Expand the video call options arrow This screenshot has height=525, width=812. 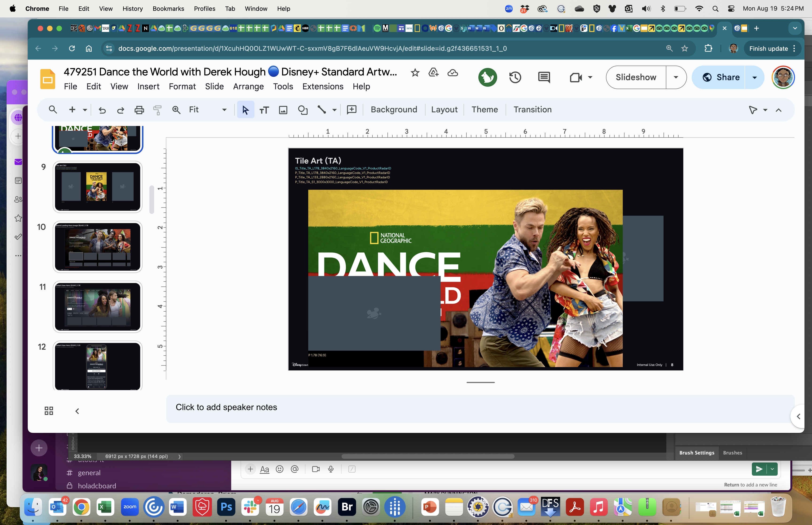click(x=590, y=77)
